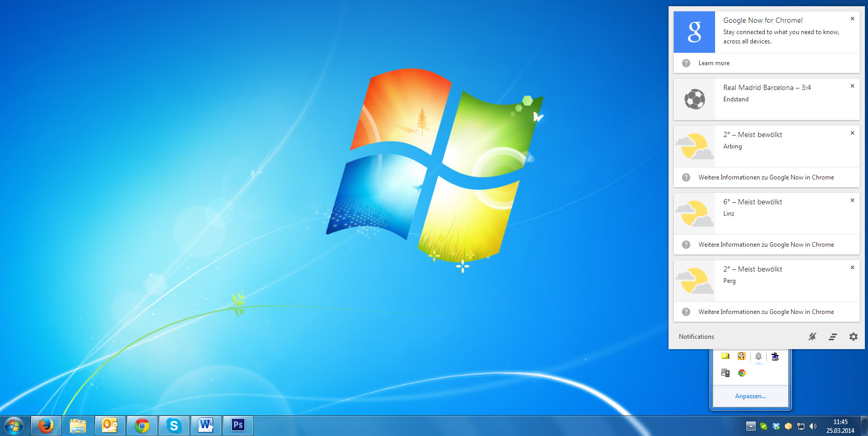Screen dimensions: 868x436
Task: Click the yellow sticky note tray icon
Action: [x=725, y=356]
